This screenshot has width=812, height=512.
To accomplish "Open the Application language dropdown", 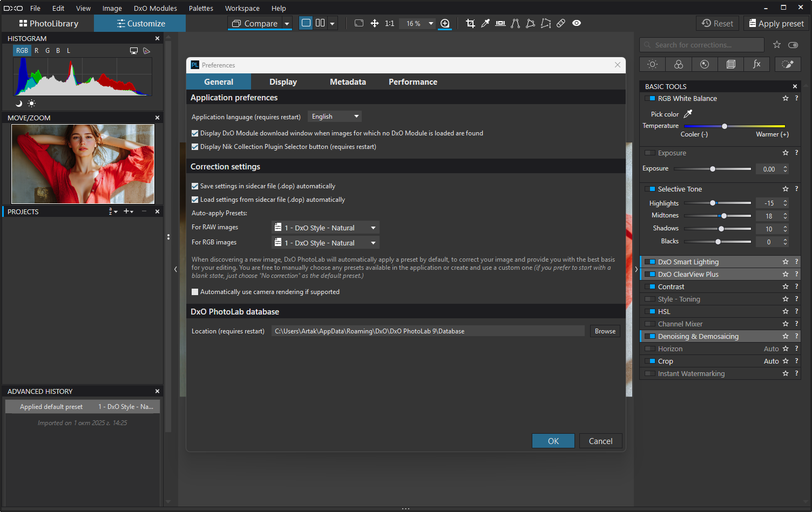I will pos(334,117).
